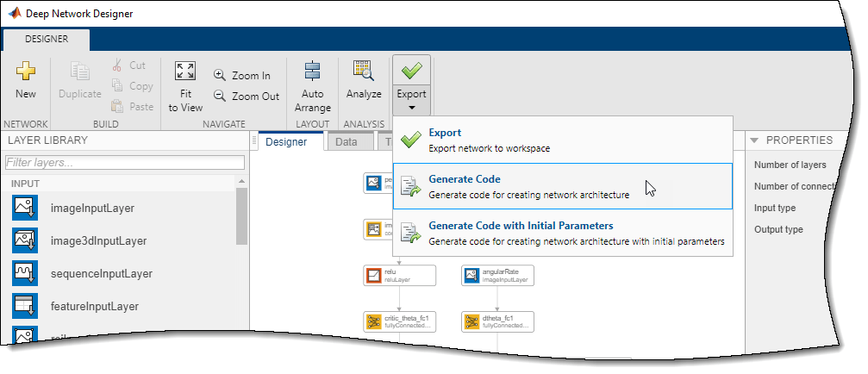Select Generate Code with Initial Parameters
This screenshot has width=868, height=374.
(562, 233)
